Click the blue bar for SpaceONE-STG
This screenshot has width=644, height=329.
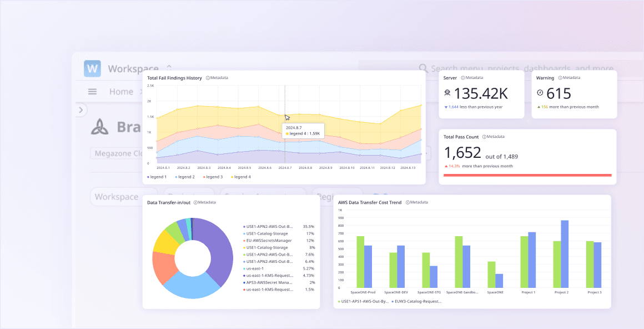point(434,277)
